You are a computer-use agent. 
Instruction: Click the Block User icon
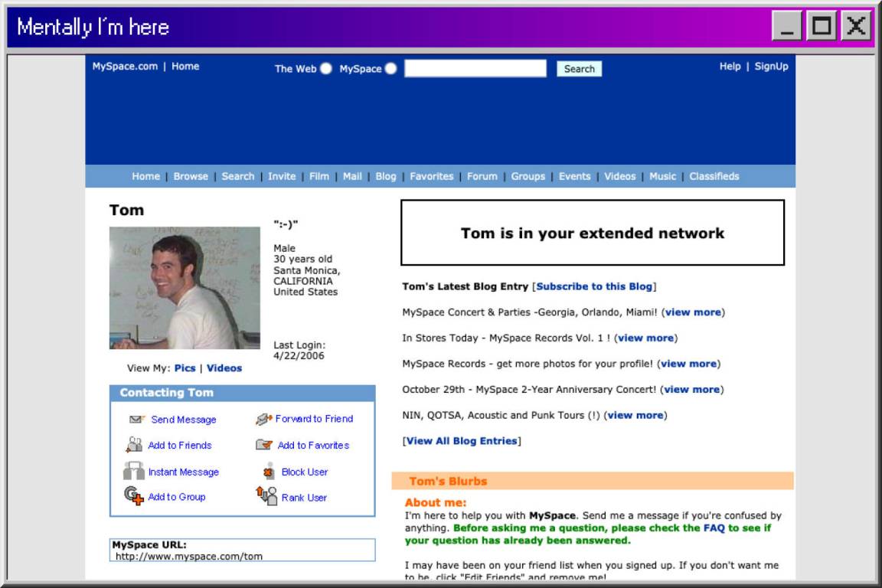point(269,471)
